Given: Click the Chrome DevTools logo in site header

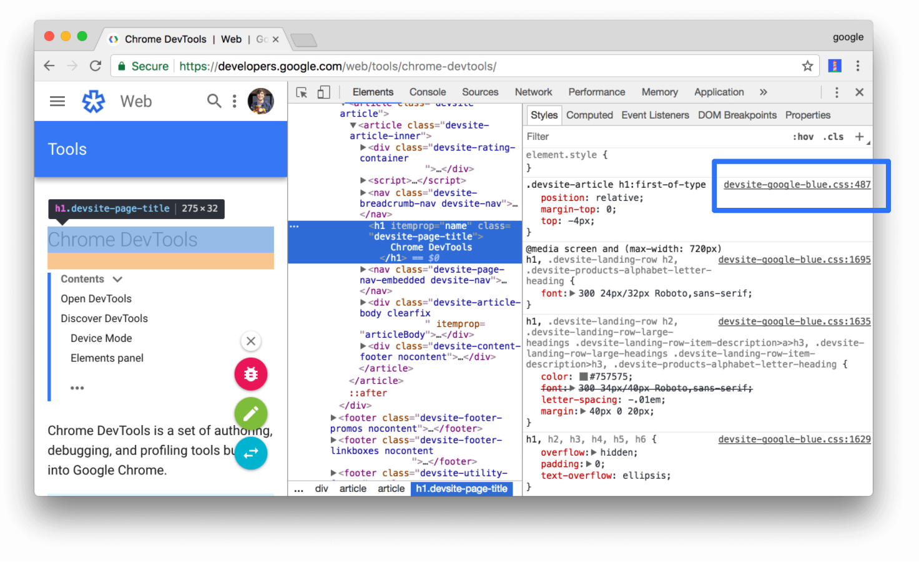Looking at the screenshot, I should [x=94, y=100].
